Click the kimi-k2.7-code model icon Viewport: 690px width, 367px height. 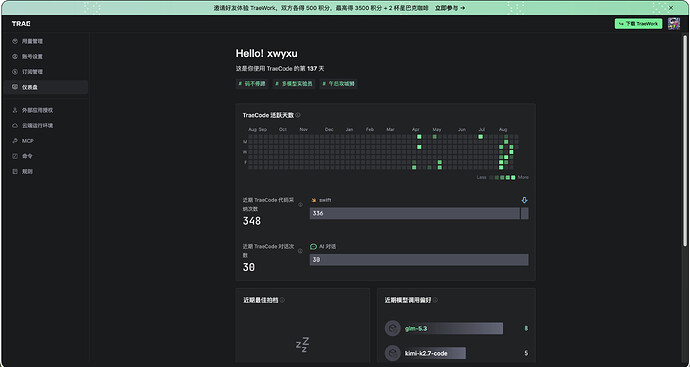(393, 353)
